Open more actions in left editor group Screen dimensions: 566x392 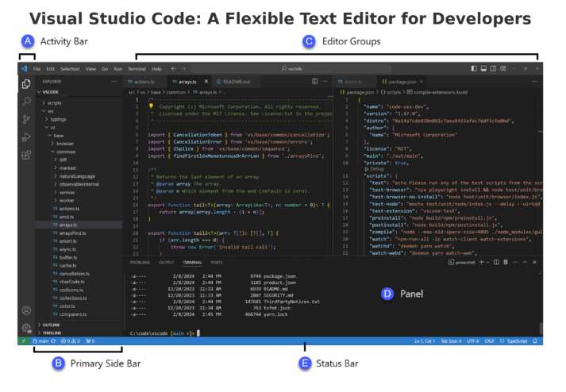click(x=325, y=82)
